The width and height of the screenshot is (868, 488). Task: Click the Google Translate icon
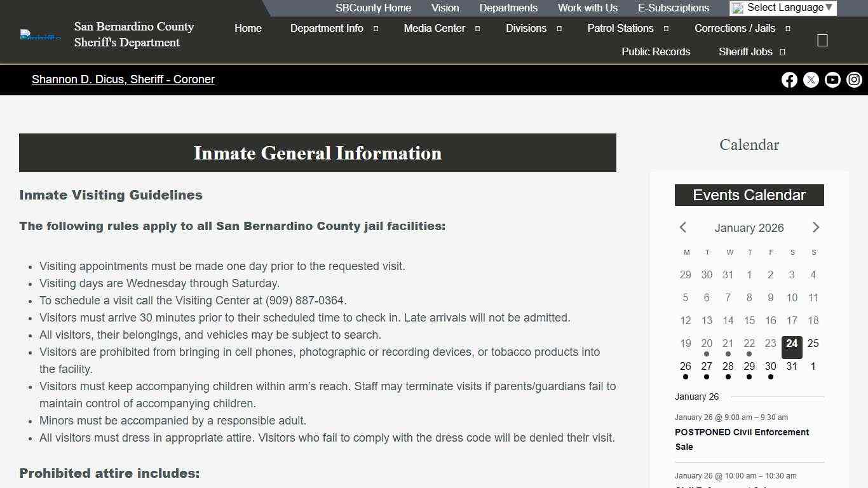click(x=738, y=8)
